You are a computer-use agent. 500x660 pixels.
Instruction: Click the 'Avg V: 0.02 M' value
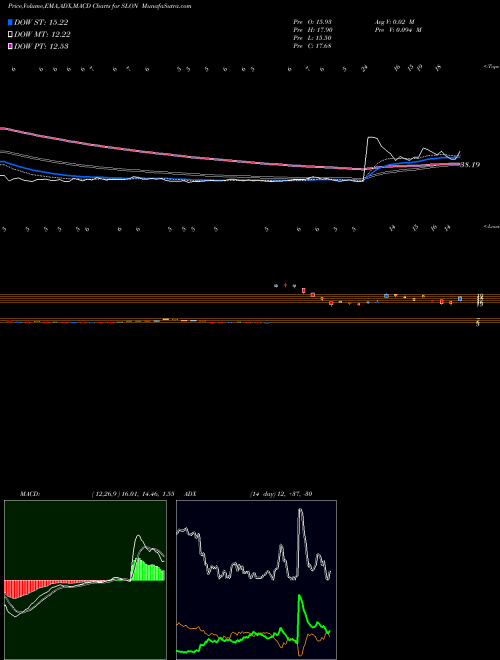pos(394,21)
